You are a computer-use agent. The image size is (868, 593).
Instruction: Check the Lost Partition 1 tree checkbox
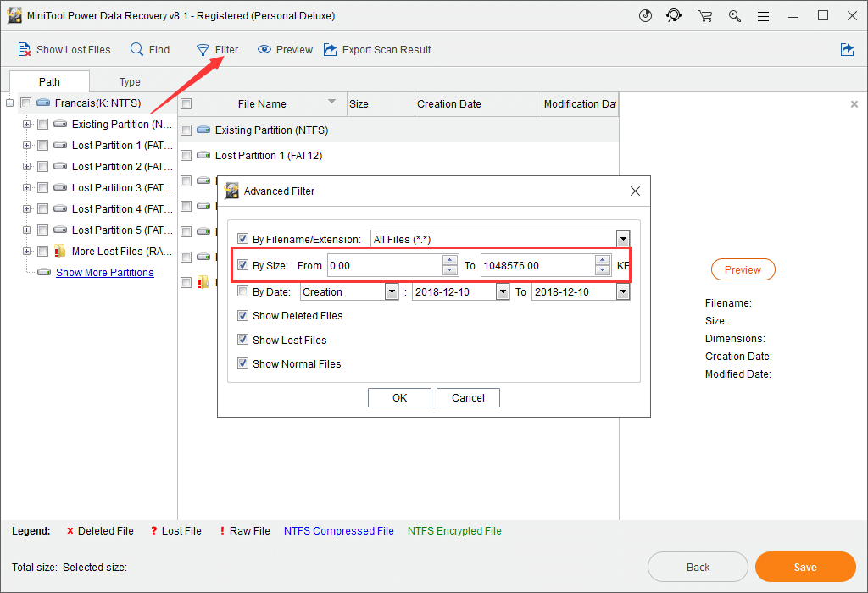(42, 146)
